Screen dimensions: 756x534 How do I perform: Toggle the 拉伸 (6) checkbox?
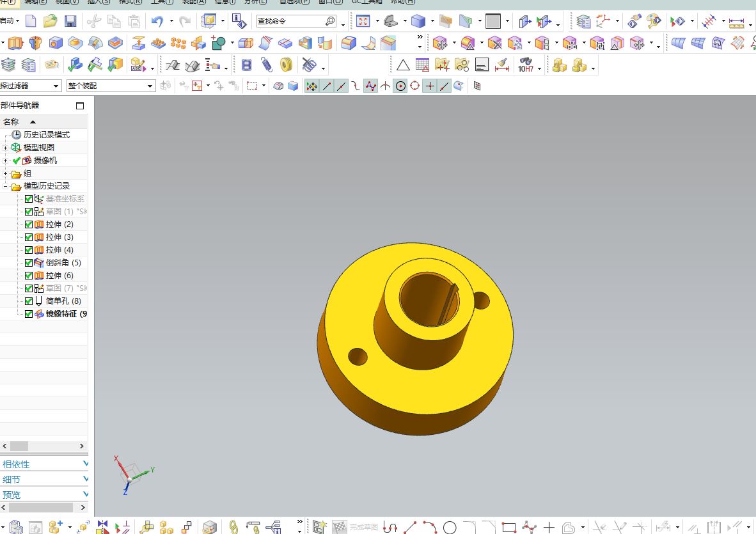pyautogui.click(x=28, y=275)
